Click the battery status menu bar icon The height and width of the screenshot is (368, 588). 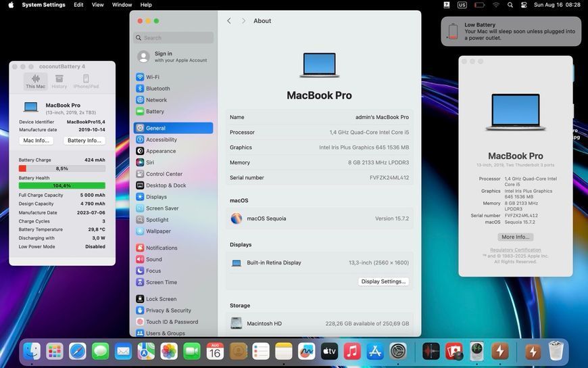tap(479, 5)
